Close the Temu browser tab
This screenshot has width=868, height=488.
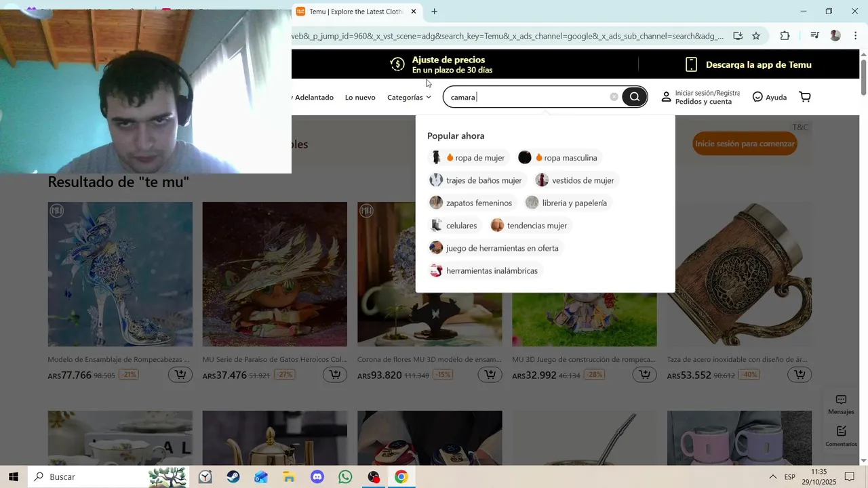coord(414,12)
